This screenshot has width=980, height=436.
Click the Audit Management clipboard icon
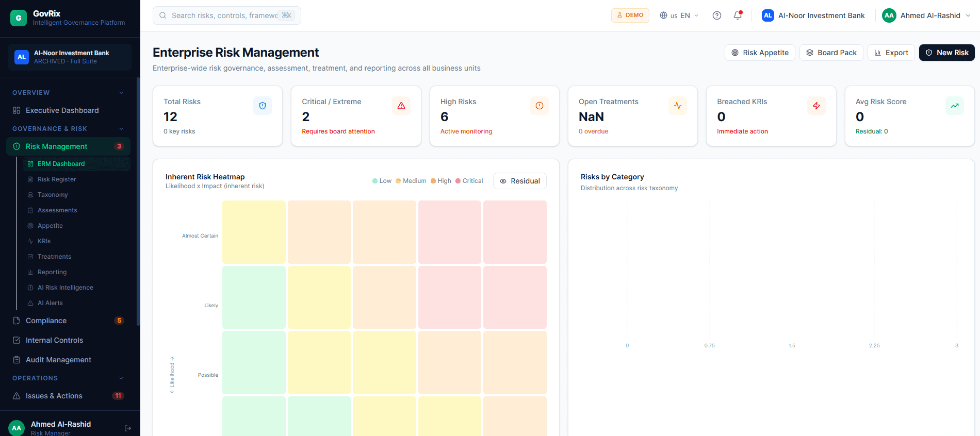click(x=17, y=360)
